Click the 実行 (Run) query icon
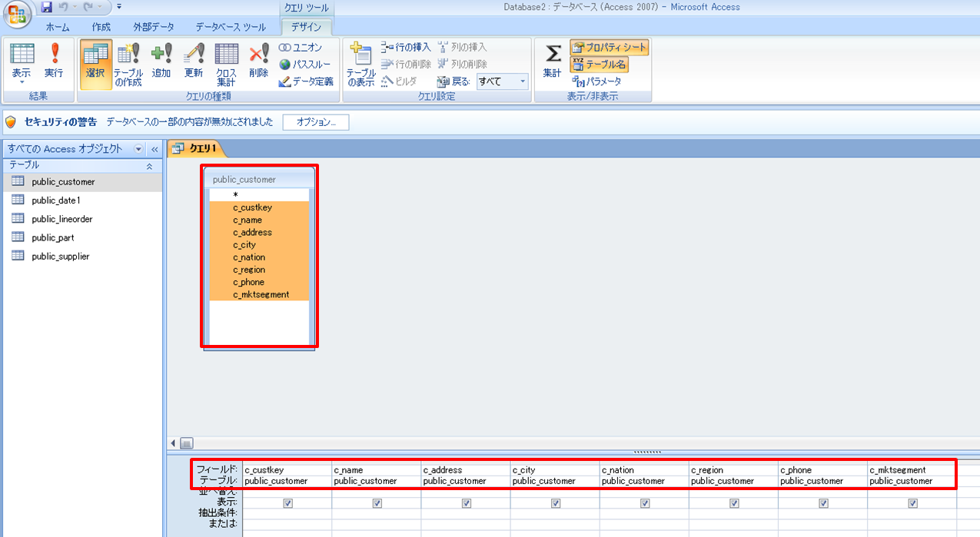 point(53,62)
